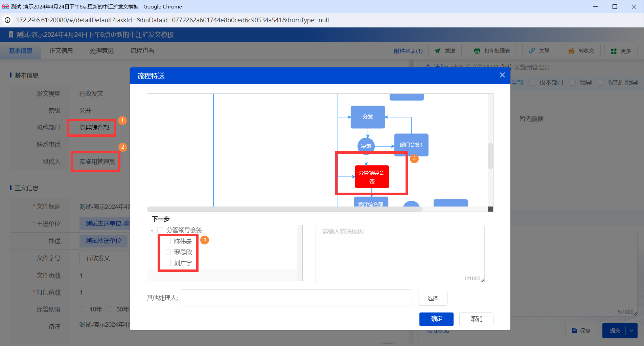
Task: Check the box for 陈伟豪
Action: pyautogui.click(x=168, y=241)
